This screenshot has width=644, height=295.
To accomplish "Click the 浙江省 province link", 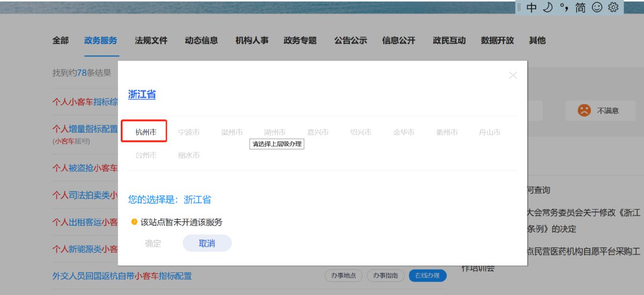I will click(x=142, y=95).
